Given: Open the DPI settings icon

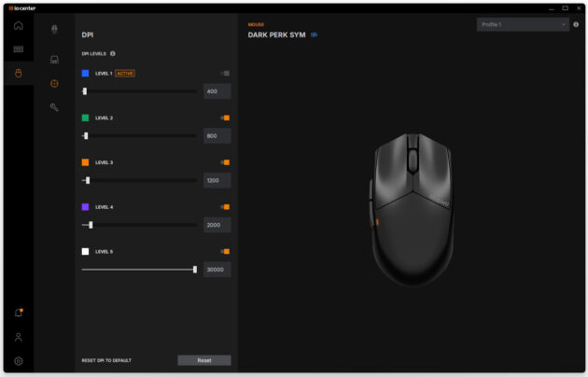Looking at the screenshot, I should coord(54,84).
